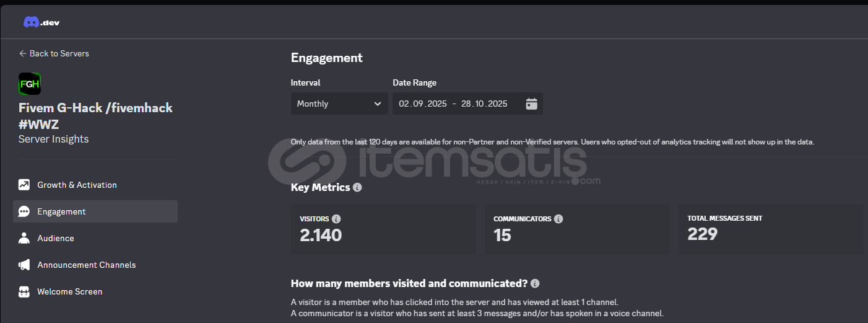The height and width of the screenshot is (323, 868).
Task: Click the Communicators info icon
Action: coord(558,219)
